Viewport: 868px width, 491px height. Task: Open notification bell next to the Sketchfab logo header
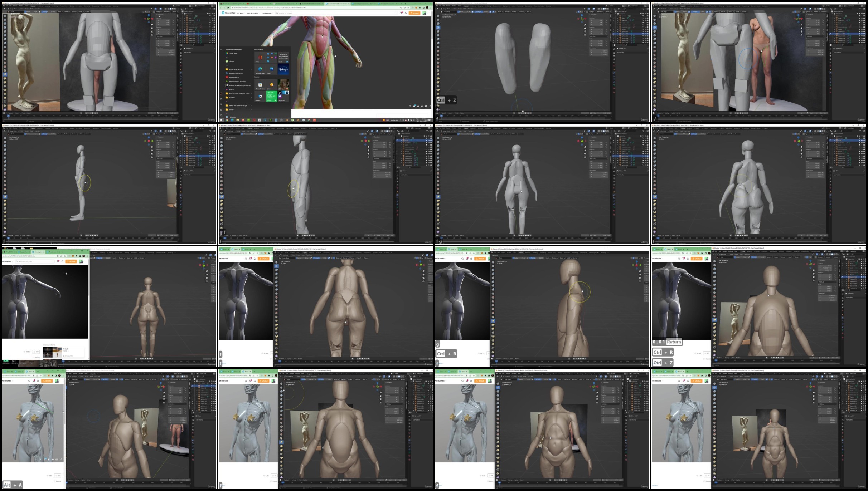[x=406, y=13]
